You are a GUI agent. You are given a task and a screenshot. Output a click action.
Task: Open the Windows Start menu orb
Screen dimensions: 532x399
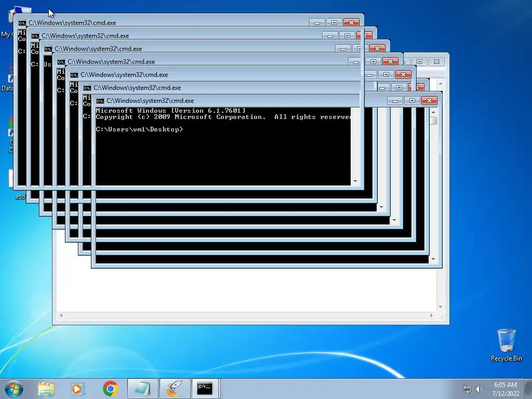tap(14, 389)
